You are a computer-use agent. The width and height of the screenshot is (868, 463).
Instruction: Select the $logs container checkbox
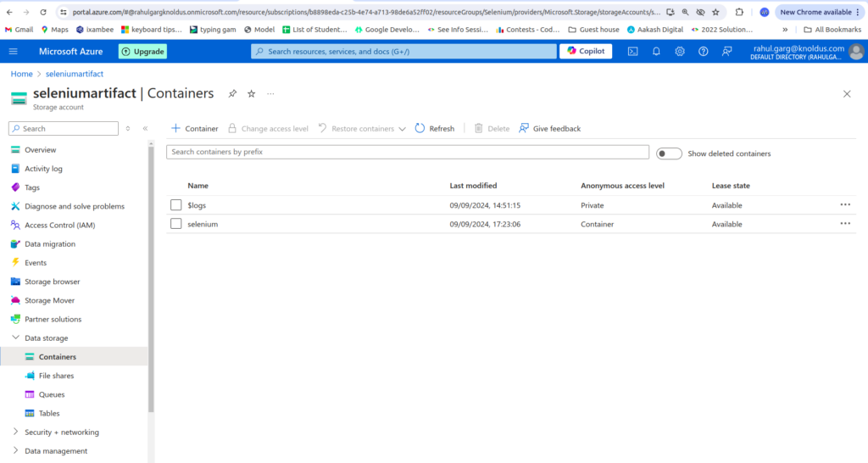coord(176,205)
